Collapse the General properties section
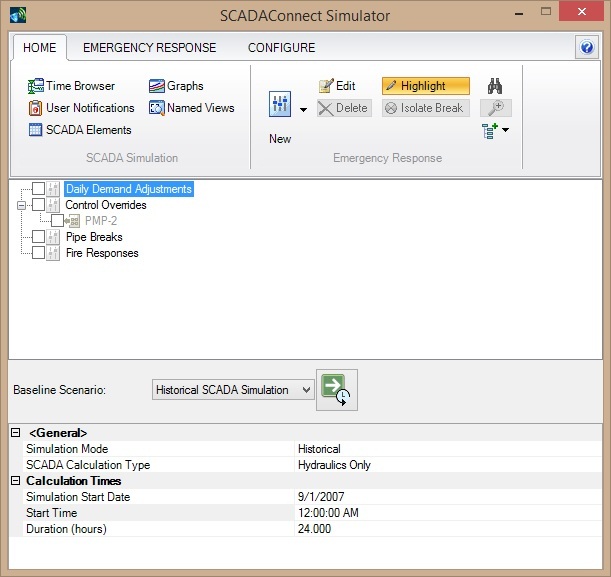 (15, 433)
